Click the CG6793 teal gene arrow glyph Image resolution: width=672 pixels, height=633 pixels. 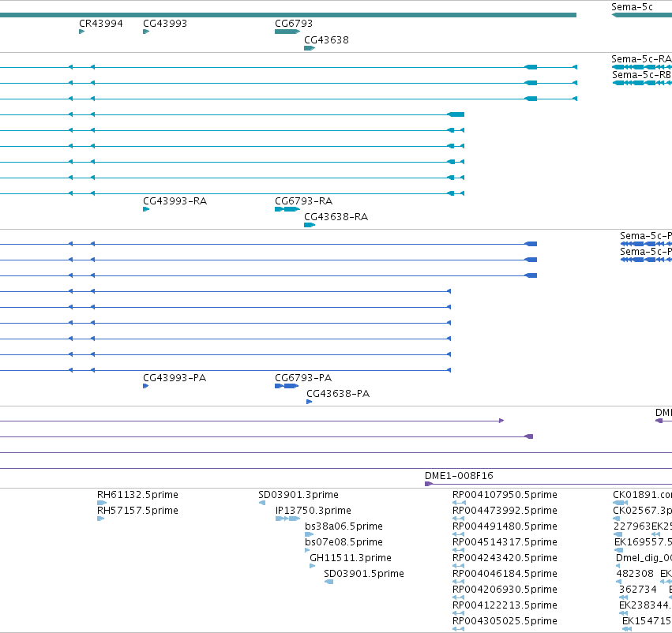coord(287,32)
